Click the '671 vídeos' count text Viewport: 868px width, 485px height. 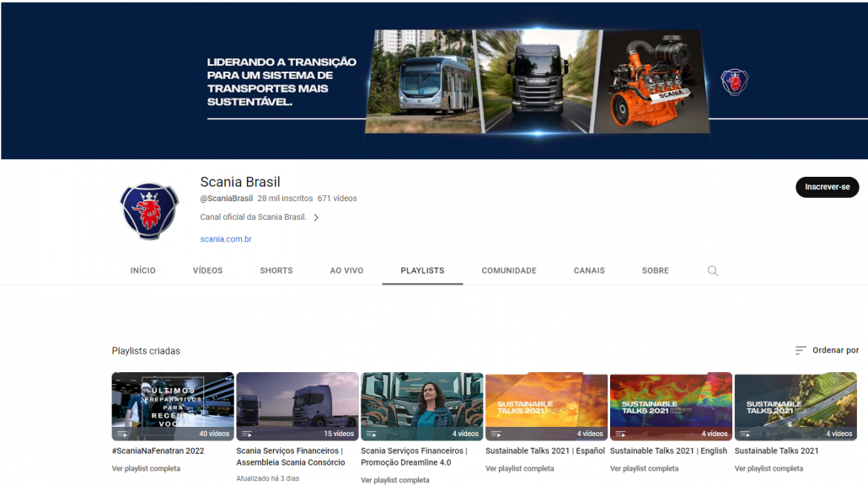pyautogui.click(x=337, y=198)
